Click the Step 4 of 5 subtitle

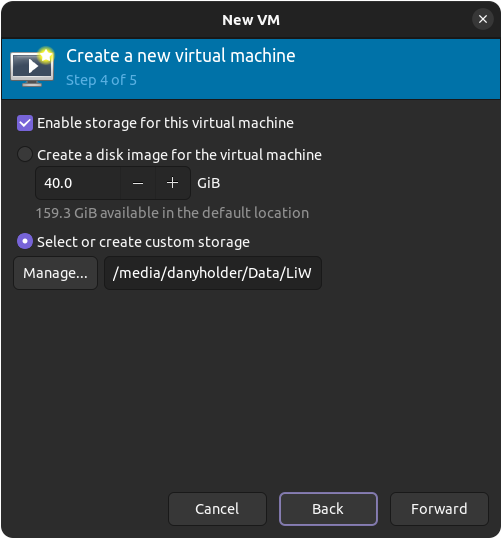101,80
